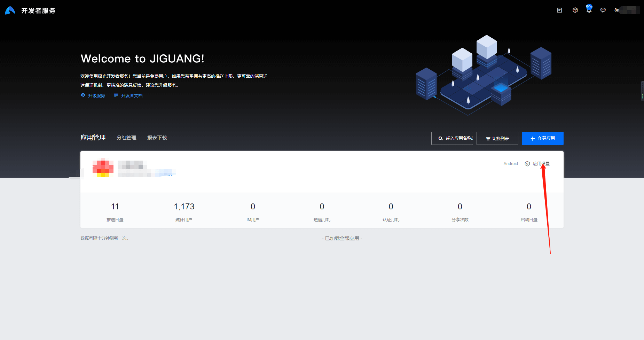Viewport: 644px width, 340px height.
Task: Click the 切换列表 view button
Action: tap(497, 138)
